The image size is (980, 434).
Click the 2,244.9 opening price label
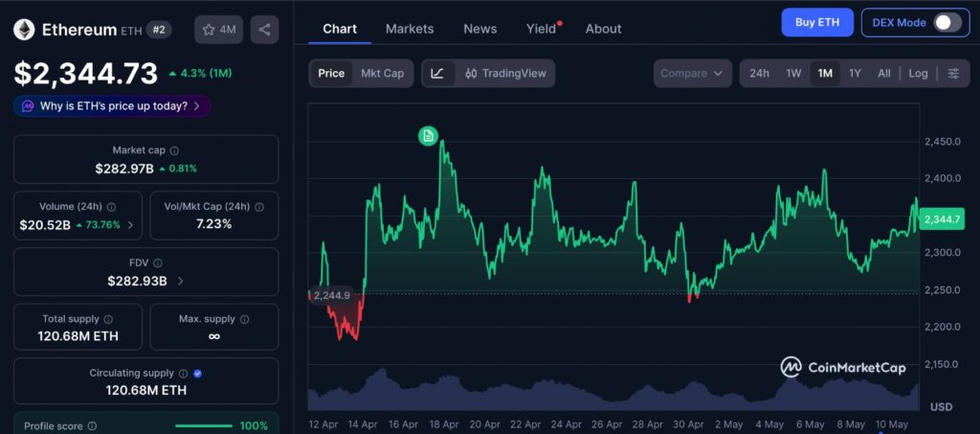coord(331,295)
